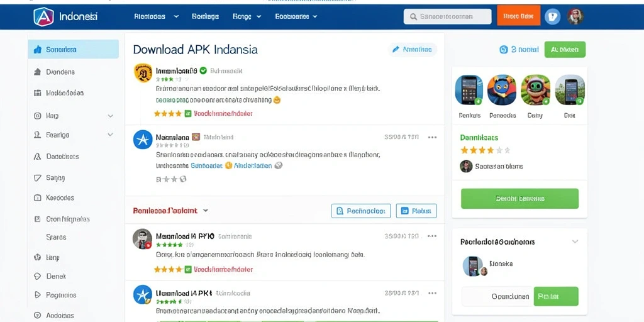644x322 pixels.
Task: Click the thumbs-up icon in the sidebar
Action: pos(37,50)
